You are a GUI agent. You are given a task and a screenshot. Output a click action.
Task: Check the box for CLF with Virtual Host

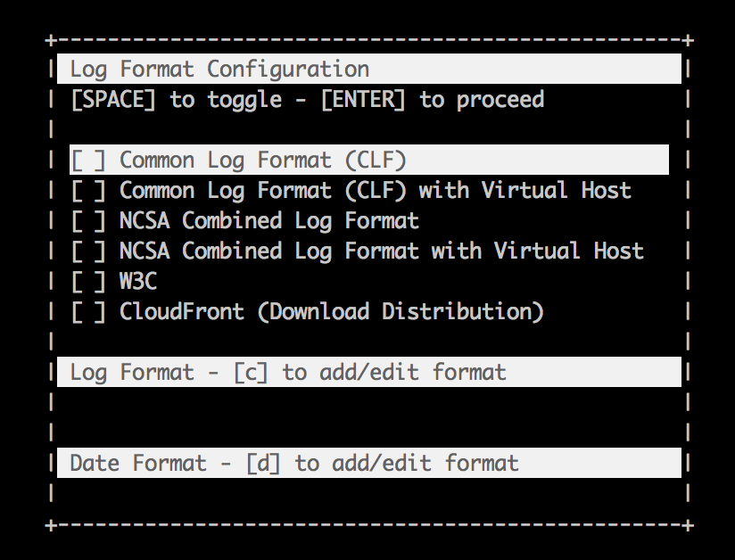tap(88, 191)
